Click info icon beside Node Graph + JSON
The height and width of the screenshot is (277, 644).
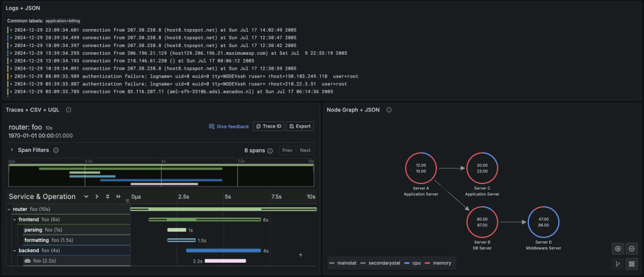pos(389,110)
